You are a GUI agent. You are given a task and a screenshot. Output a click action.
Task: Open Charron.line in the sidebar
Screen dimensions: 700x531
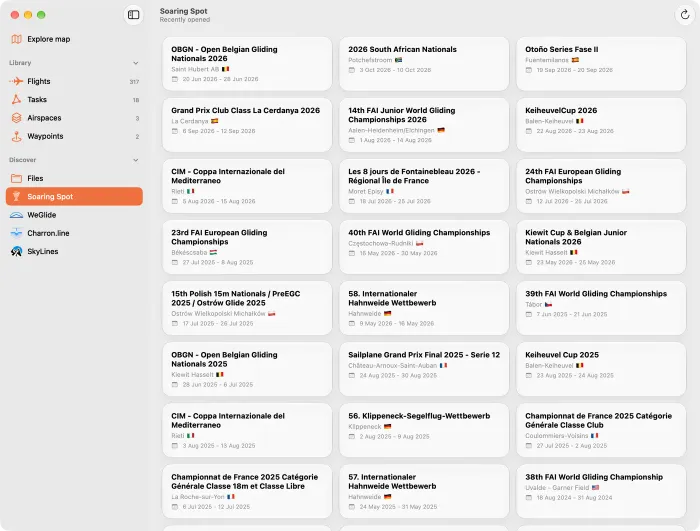coord(74,233)
